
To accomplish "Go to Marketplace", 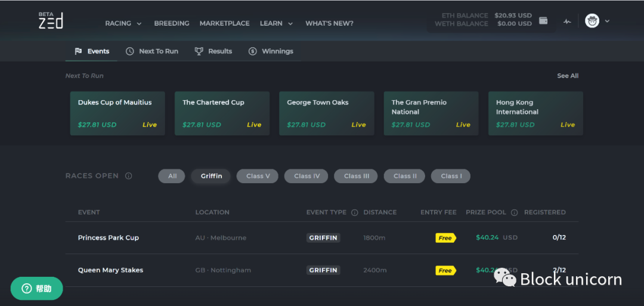I will click(225, 23).
